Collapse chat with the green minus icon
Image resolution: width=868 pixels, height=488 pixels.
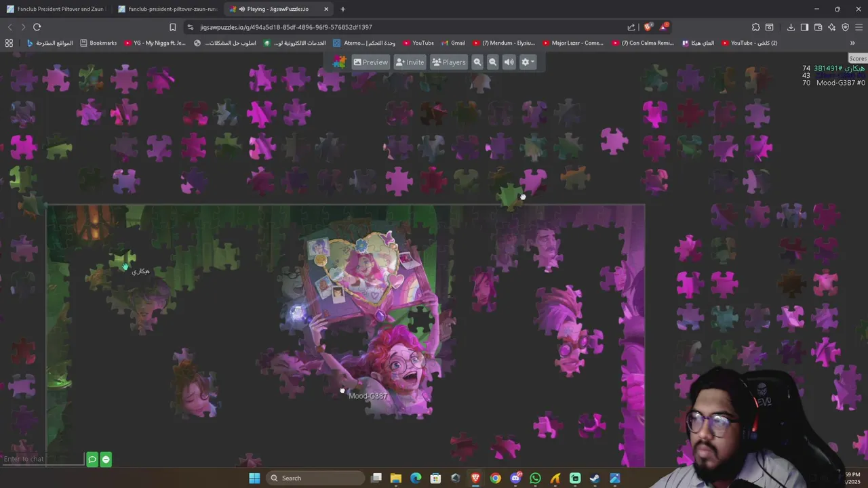[106, 460]
